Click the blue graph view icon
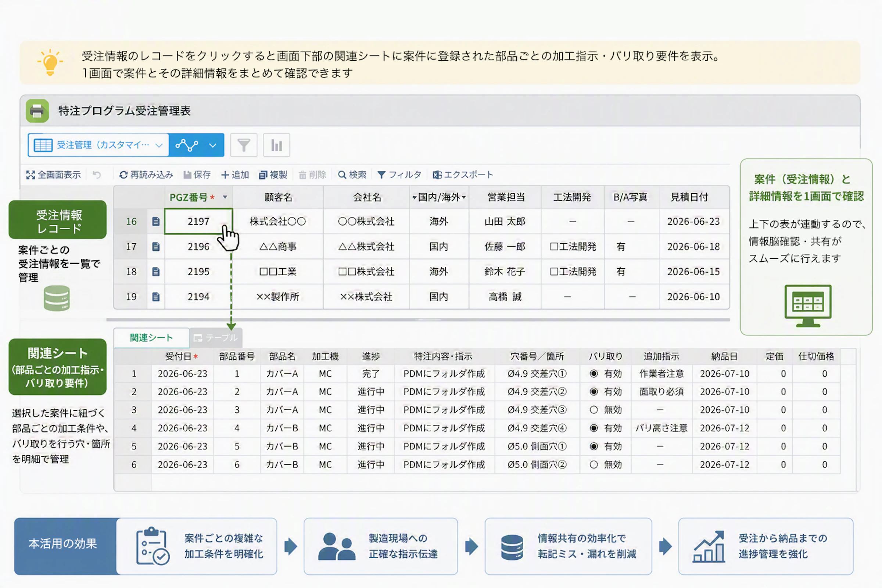 (x=187, y=145)
